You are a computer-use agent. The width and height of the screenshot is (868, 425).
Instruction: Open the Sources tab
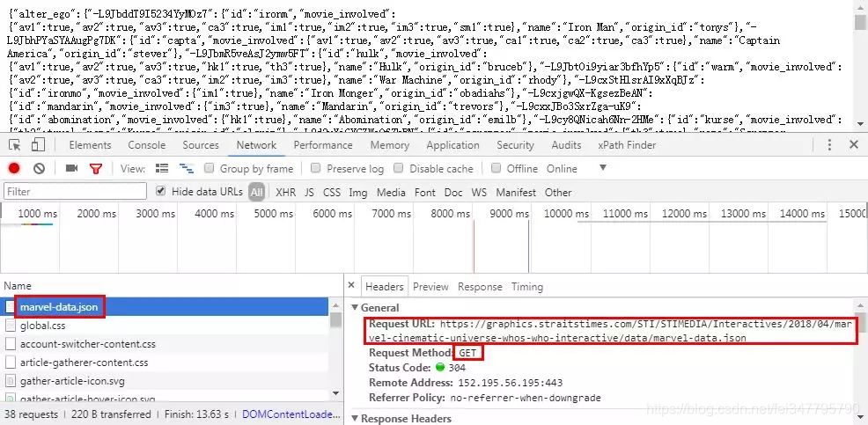point(201,145)
